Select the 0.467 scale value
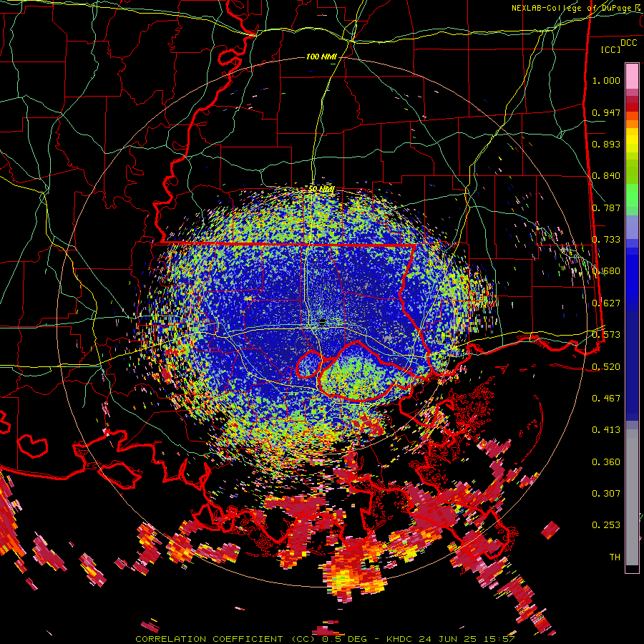 coord(606,399)
